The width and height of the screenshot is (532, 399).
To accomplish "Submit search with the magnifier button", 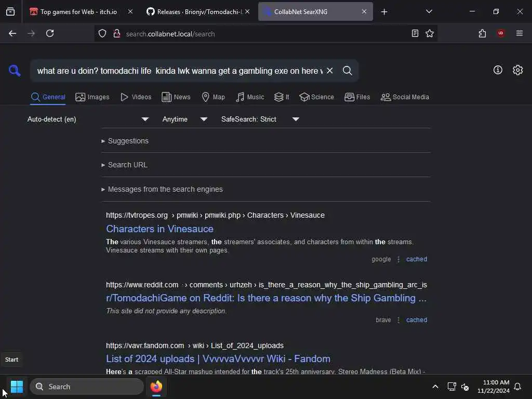I will pyautogui.click(x=347, y=71).
